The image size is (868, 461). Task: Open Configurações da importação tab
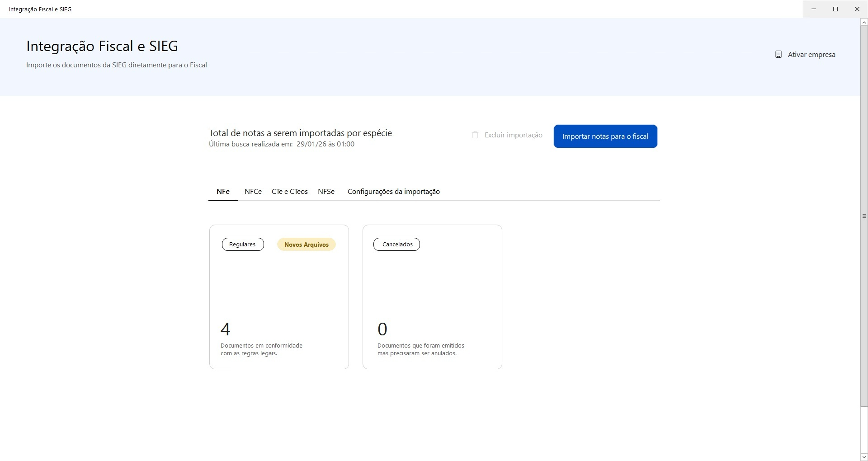[394, 192]
